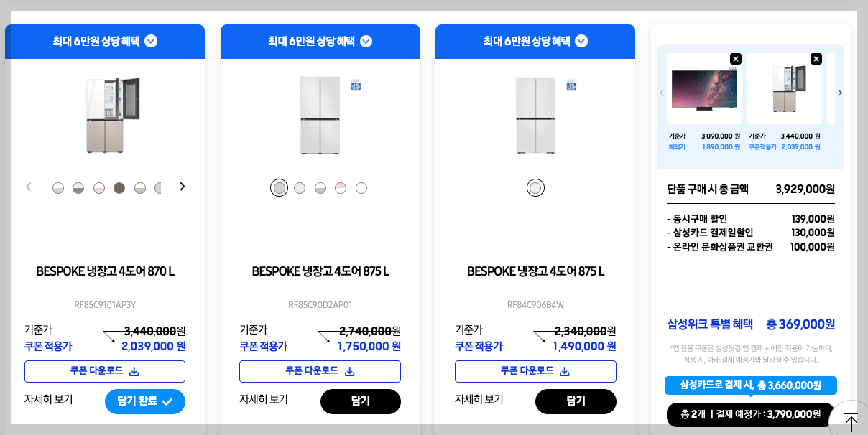Click right chevron in cart summary panel
This screenshot has width=868, height=435.
(x=839, y=92)
